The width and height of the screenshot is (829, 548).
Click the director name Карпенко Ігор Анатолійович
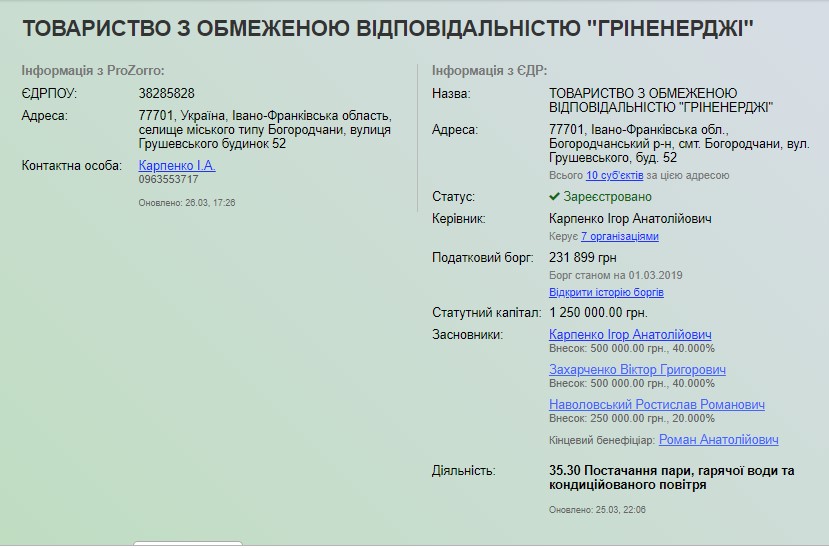[631, 218]
